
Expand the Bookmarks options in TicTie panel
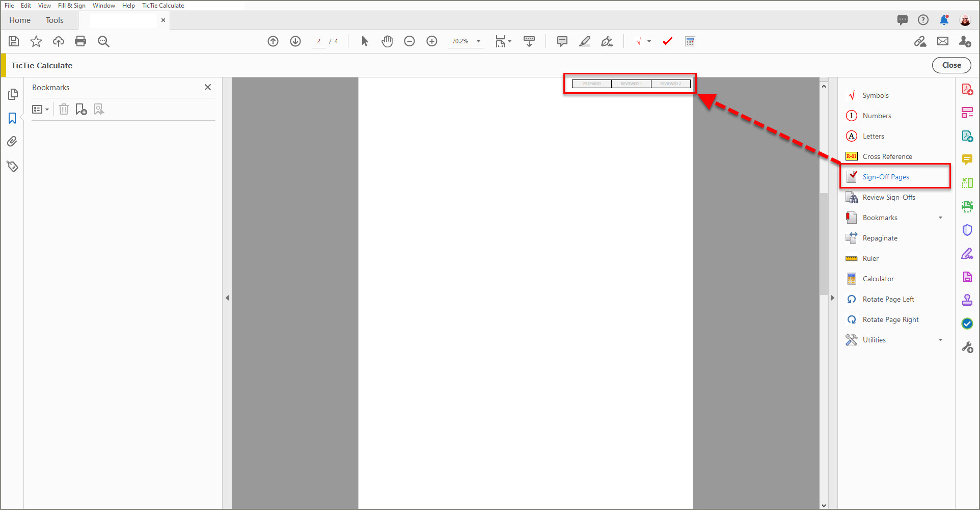coord(941,218)
